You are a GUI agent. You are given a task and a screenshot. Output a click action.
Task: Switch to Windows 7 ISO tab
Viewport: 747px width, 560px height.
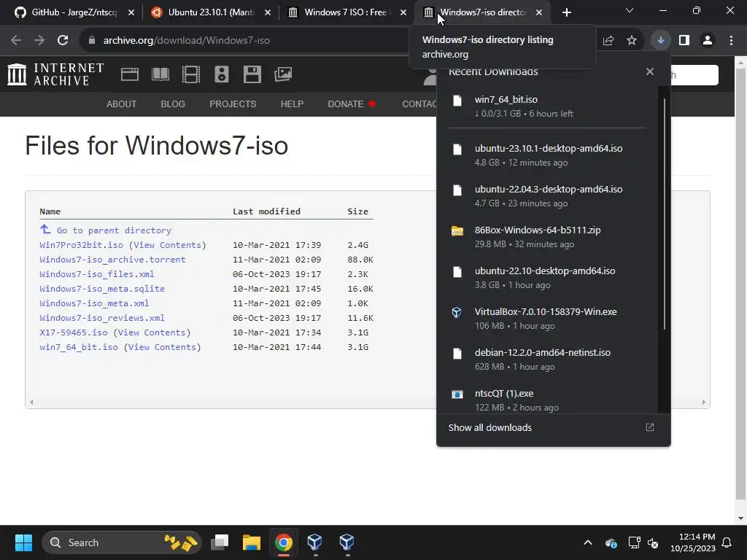point(347,12)
